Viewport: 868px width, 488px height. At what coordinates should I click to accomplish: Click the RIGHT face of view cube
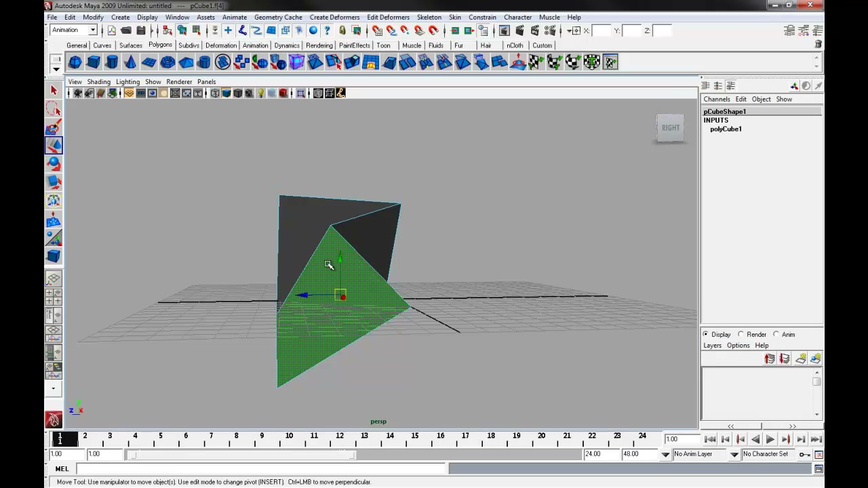pos(670,127)
